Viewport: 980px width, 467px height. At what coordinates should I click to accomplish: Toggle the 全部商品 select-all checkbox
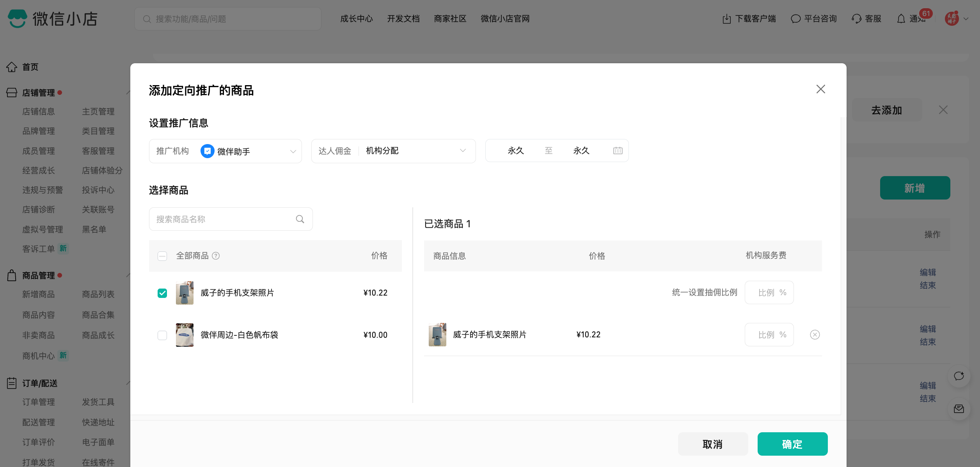pyautogui.click(x=162, y=256)
